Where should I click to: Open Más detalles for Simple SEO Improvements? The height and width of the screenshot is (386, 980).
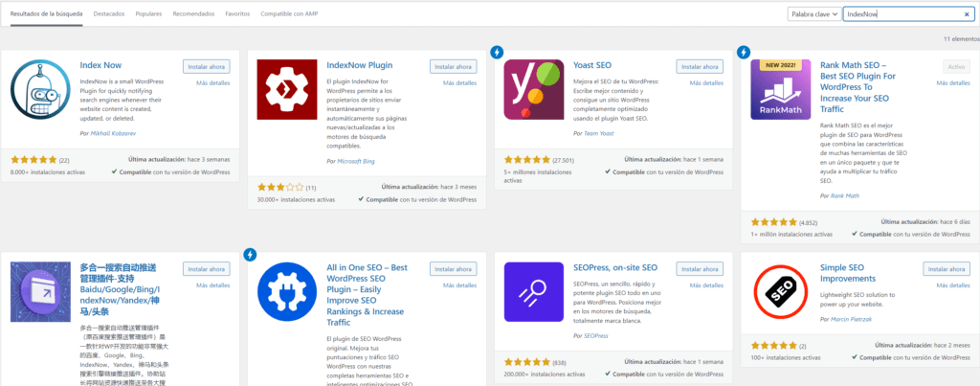pos(953,285)
